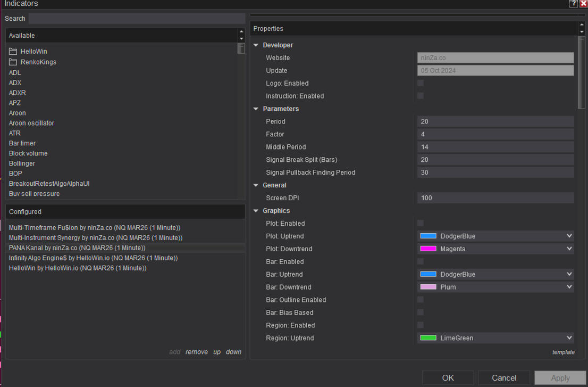Click the remove link under Configured
The image size is (588, 387).
tap(196, 352)
